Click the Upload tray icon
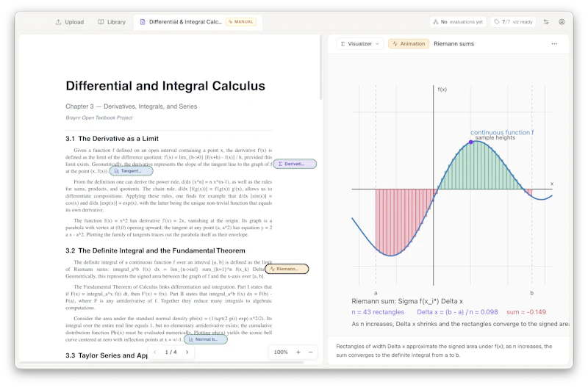588x387 pixels. [59, 22]
